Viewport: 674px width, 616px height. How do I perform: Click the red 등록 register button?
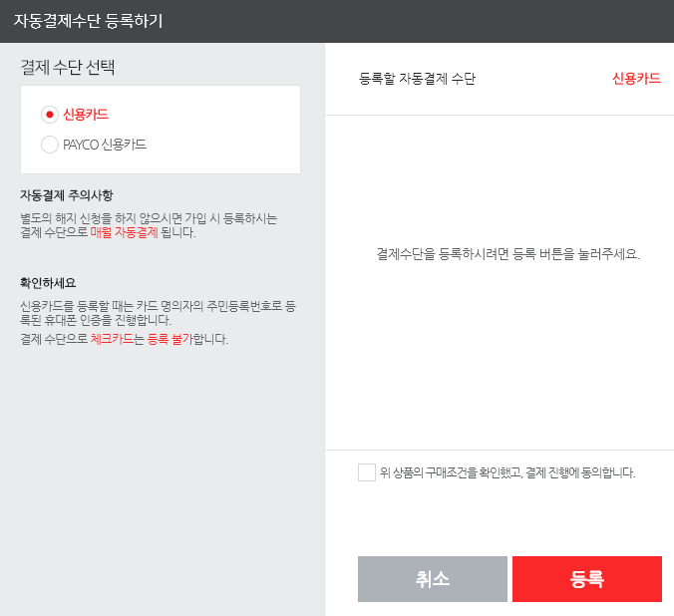(586, 579)
